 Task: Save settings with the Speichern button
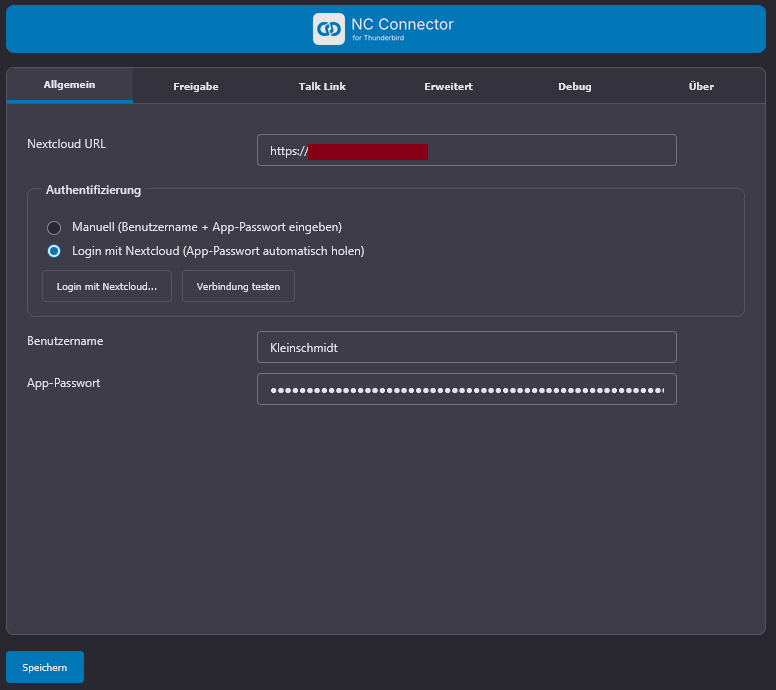coord(45,667)
